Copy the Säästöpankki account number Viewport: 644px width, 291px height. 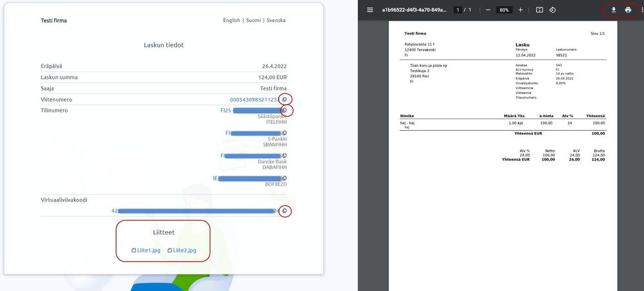[x=285, y=110]
